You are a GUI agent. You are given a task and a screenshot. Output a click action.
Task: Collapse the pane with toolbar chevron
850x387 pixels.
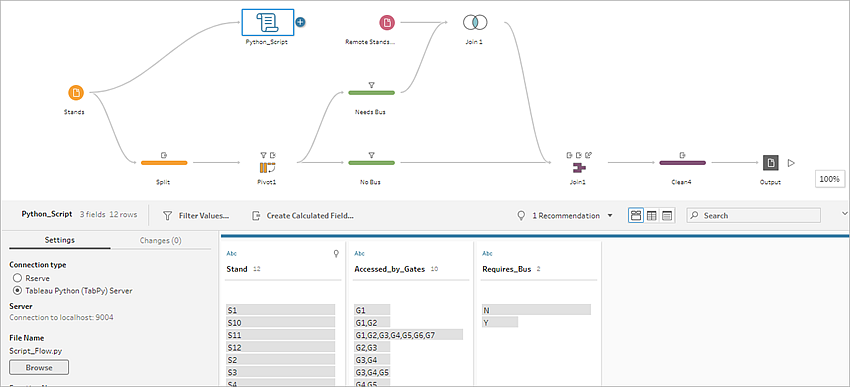(x=845, y=214)
